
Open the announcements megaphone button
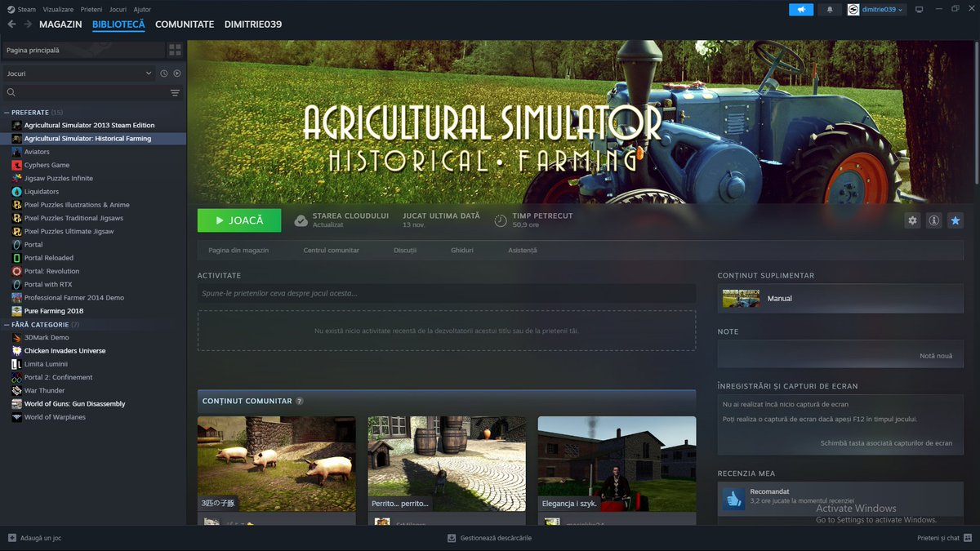pyautogui.click(x=801, y=10)
